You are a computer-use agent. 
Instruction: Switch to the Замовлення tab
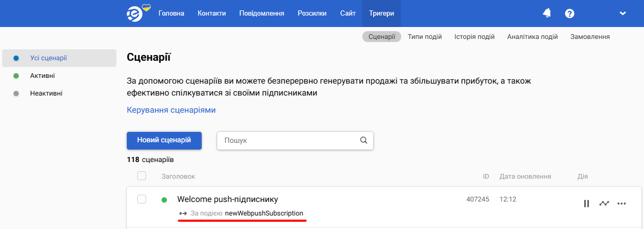[590, 37]
